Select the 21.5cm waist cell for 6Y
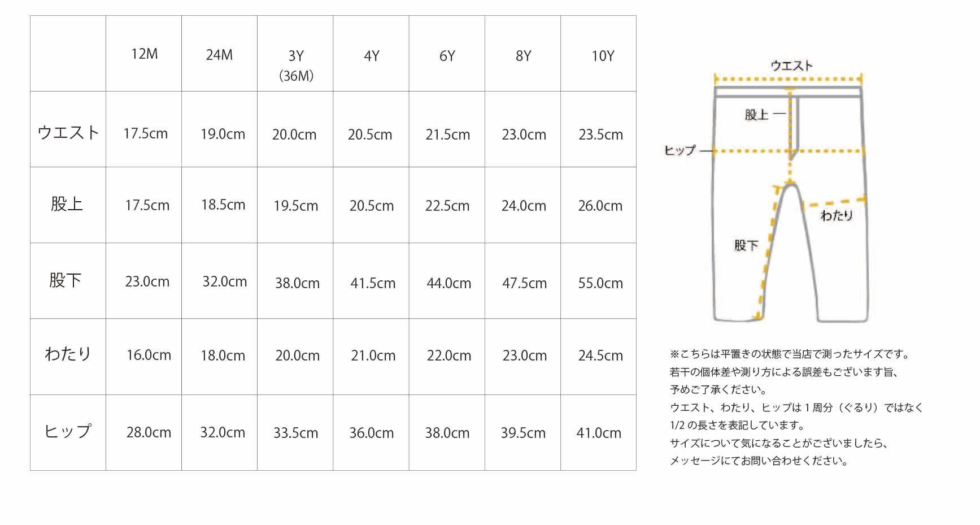 pyautogui.click(x=447, y=135)
